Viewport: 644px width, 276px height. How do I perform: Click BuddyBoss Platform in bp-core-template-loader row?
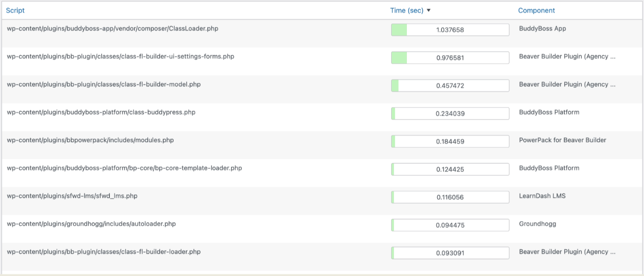[549, 168]
